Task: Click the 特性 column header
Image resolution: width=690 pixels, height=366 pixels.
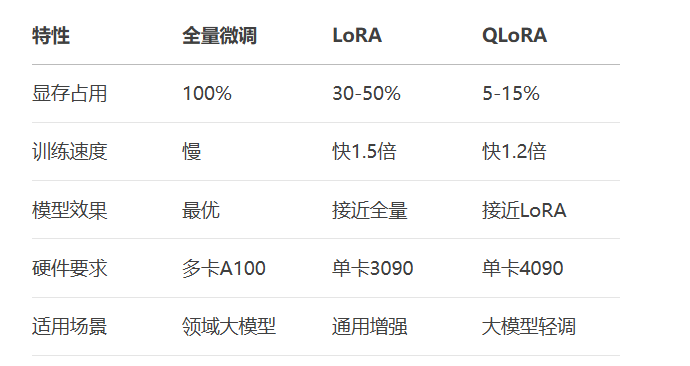Action: pyautogui.click(x=51, y=36)
